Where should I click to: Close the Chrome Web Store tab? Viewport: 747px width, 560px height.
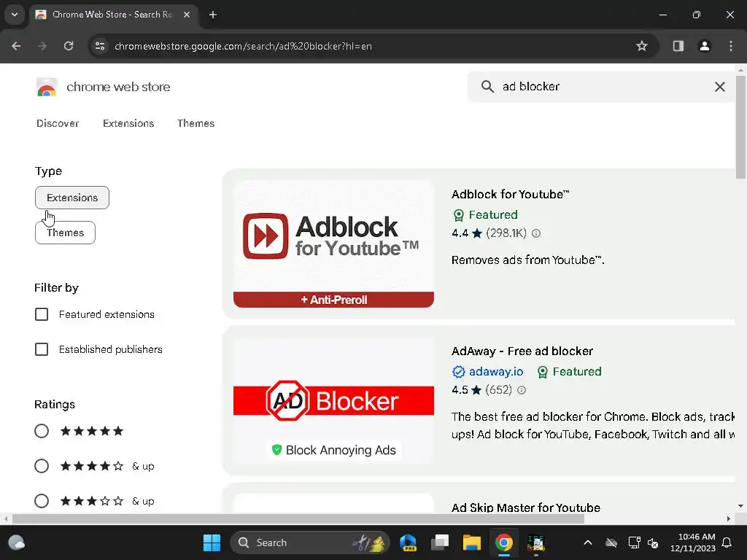click(187, 15)
